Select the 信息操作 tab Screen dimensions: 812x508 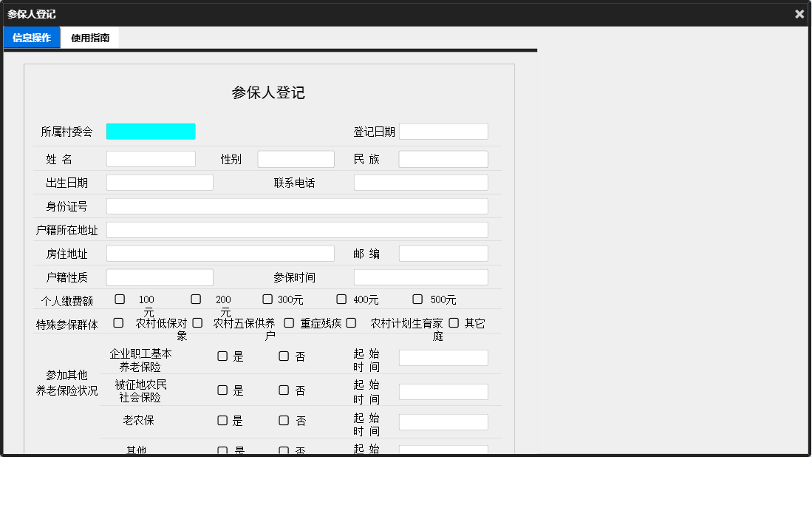[31, 37]
